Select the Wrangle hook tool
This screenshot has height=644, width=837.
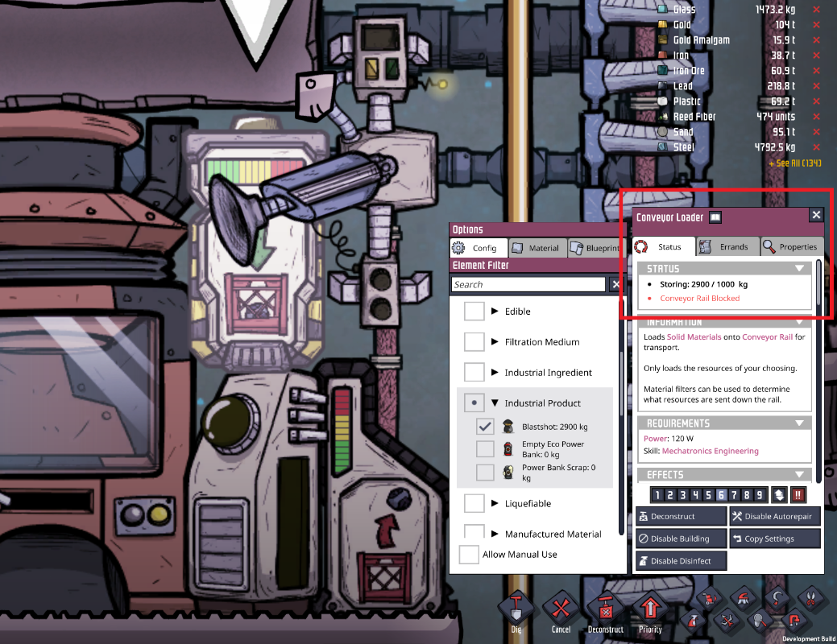(x=777, y=599)
